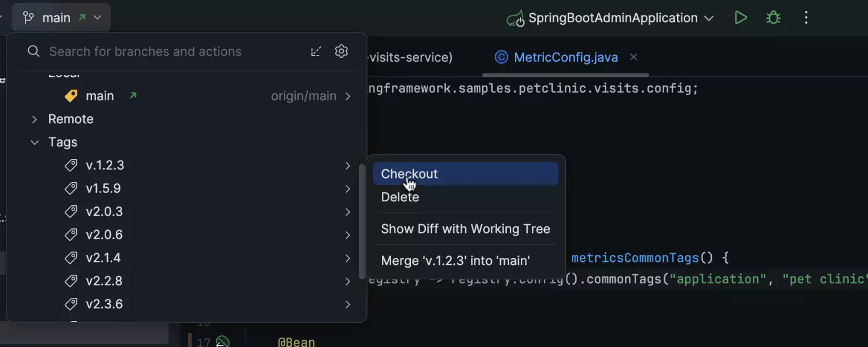Open the More Actions three-dot menu
Image resolution: width=868 pixels, height=347 pixels.
[x=806, y=18]
